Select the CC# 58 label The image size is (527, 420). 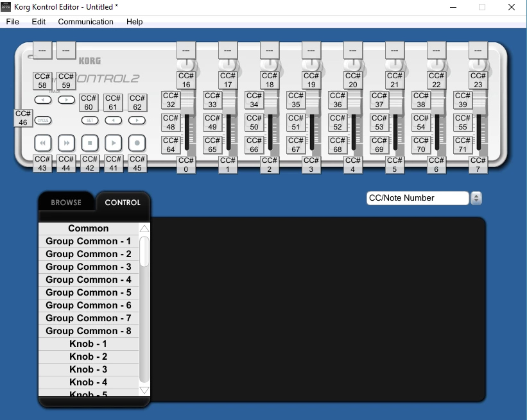tap(42, 81)
